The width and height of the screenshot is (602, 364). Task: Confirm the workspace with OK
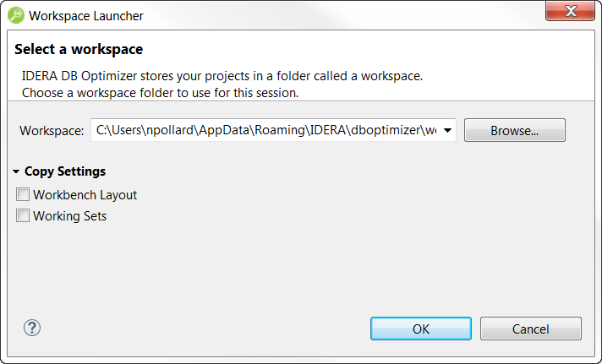pyautogui.click(x=420, y=329)
